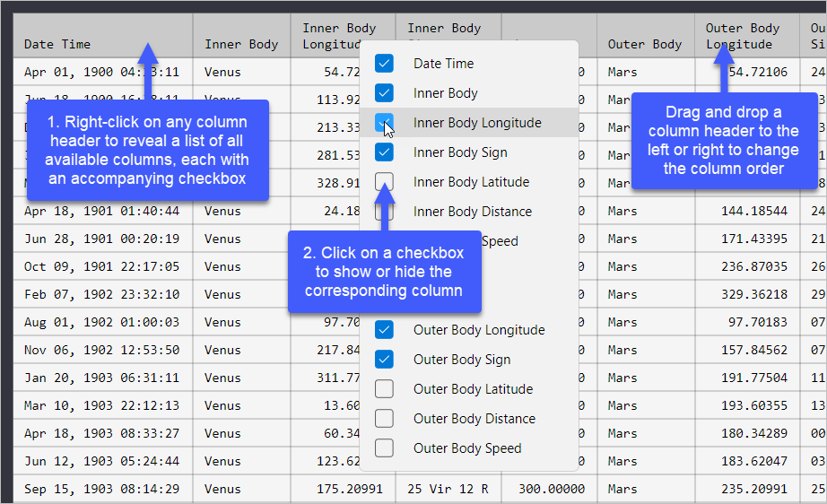Click the 97.70183 outer longitude value

(x=758, y=322)
